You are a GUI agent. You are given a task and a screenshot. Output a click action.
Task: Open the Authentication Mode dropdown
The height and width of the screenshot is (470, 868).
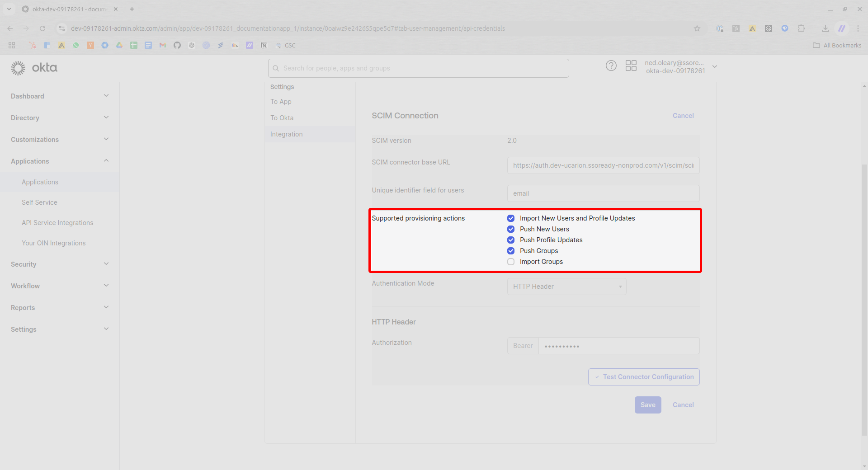[566, 287]
